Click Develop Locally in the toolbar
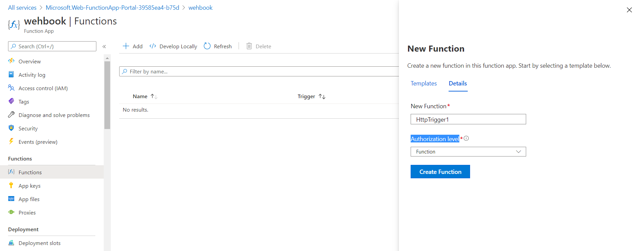Image resolution: width=644 pixels, height=251 pixels. [173, 46]
